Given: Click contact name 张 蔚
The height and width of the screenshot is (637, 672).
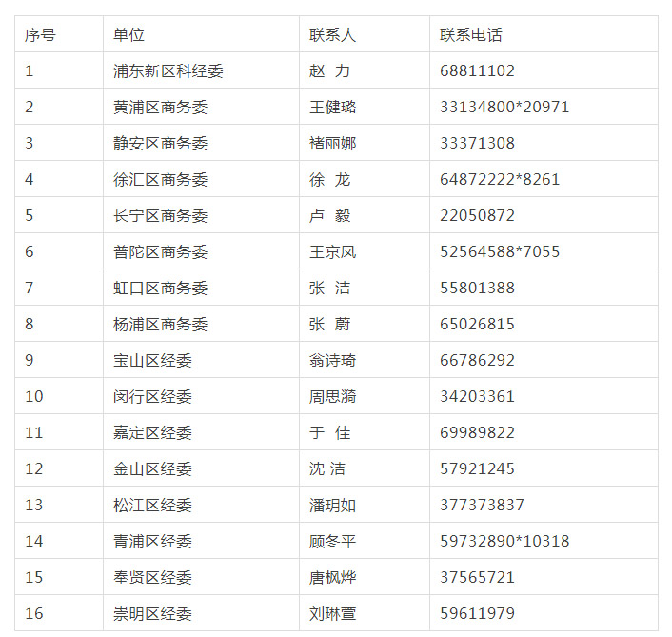Looking at the screenshot, I should point(329,325).
